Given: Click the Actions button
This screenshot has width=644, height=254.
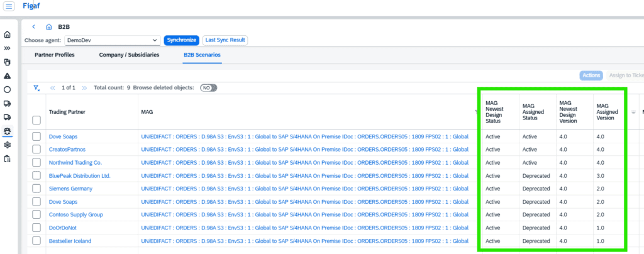Looking at the screenshot, I should (x=591, y=75).
